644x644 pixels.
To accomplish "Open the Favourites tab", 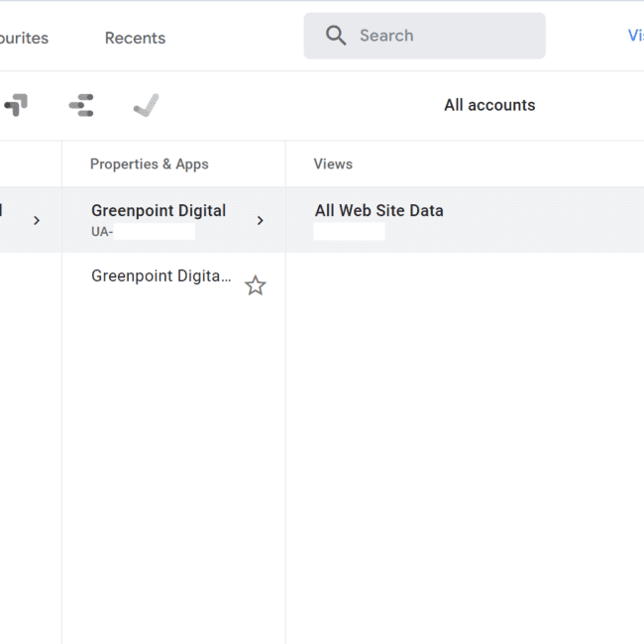I will pyautogui.click(x=24, y=38).
